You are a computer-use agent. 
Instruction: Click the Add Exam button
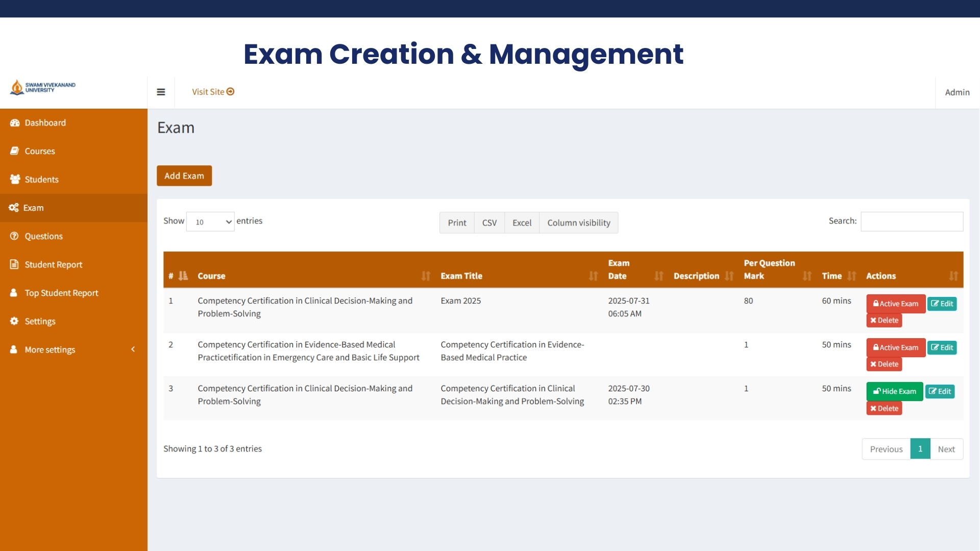coord(184,176)
